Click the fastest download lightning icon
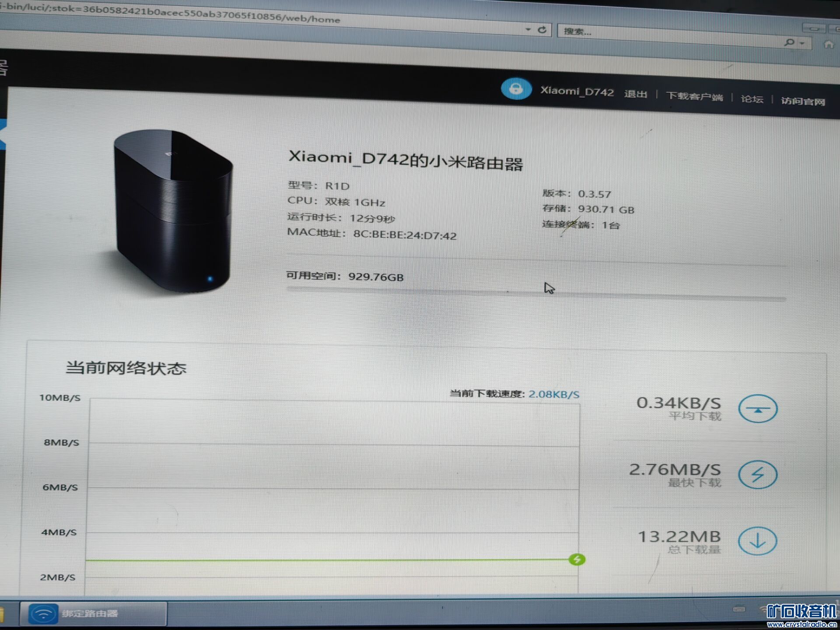This screenshot has height=630, width=840. (x=758, y=475)
